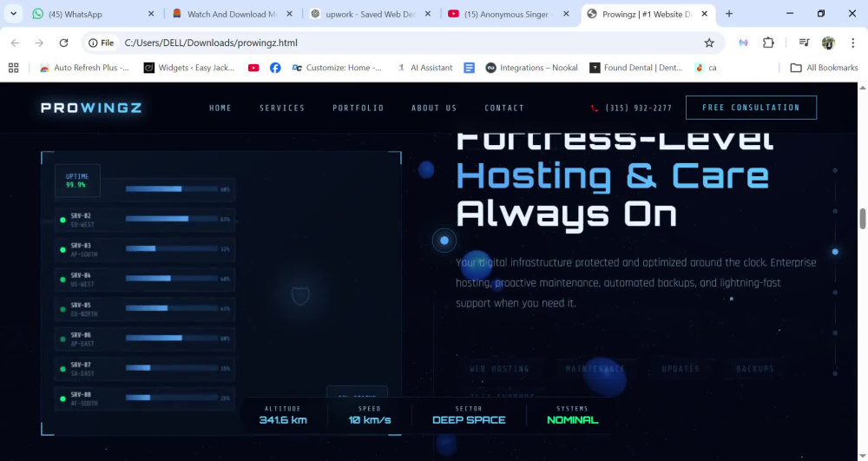Click the WEB HOSTING tag

tap(499, 369)
